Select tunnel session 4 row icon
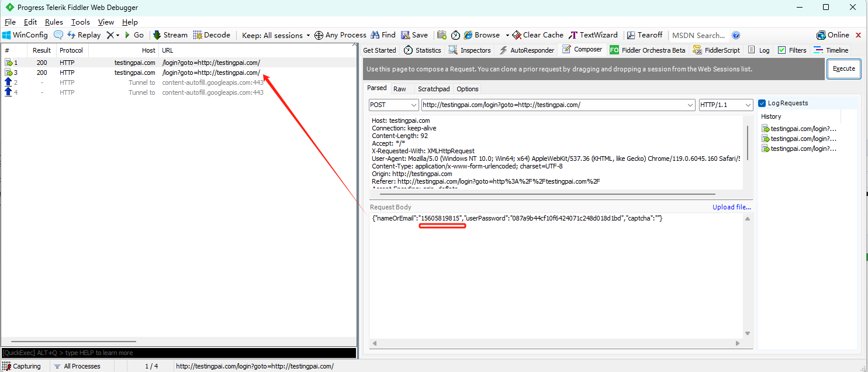Viewport: 868px width, 372px height. (9, 92)
